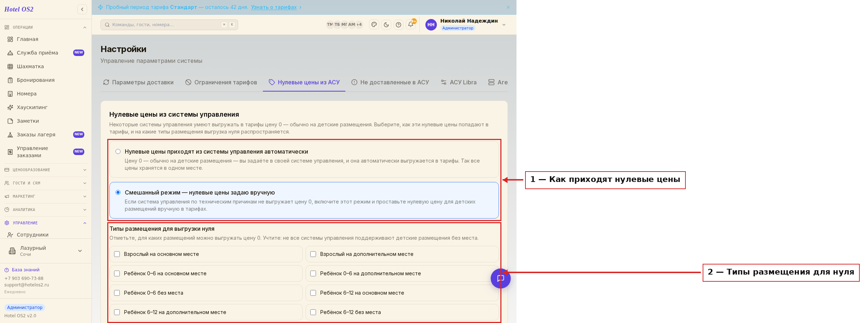Viewport: 868px width, 323px height.
Task: Click the search magnifier icon
Action: coord(107,25)
